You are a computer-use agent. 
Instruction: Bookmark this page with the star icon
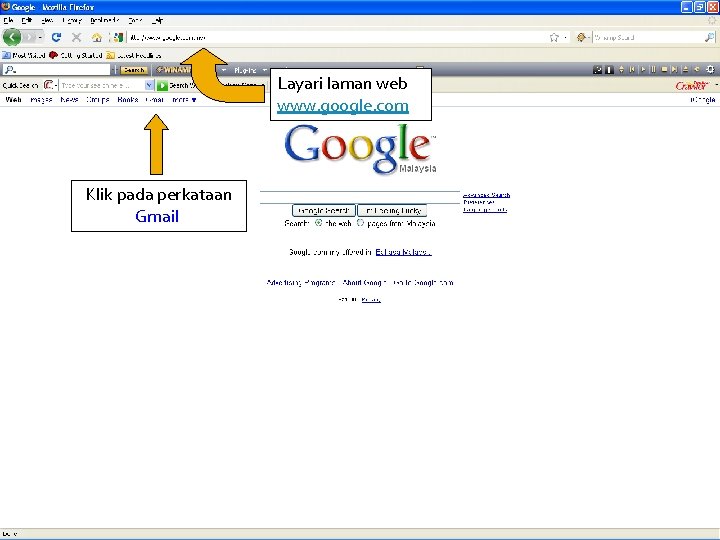(x=554, y=37)
